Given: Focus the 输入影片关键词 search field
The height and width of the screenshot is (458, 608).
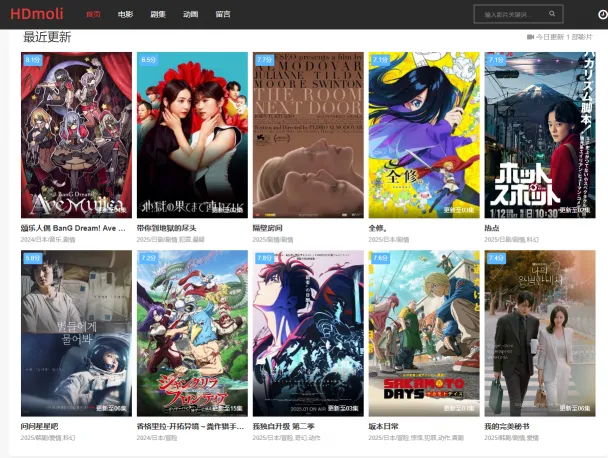Looking at the screenshot, I should click(x=518, y=14).
